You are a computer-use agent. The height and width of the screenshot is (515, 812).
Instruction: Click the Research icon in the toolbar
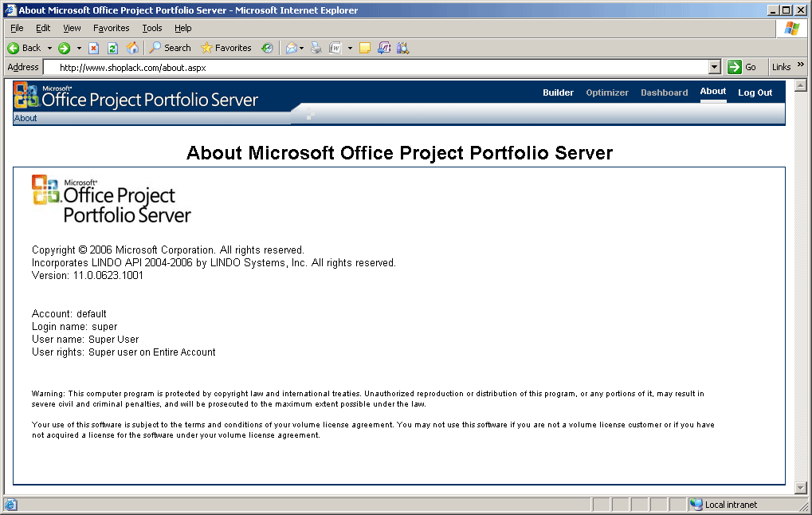tap(403, 48)
